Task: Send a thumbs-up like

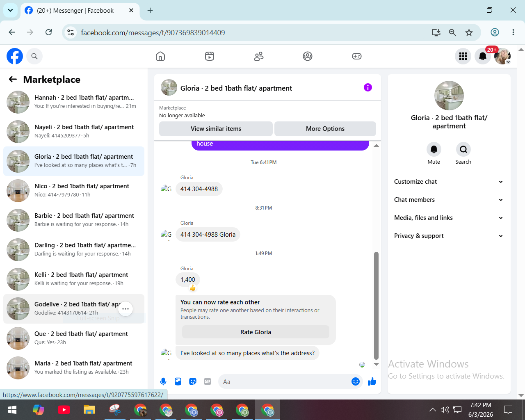Action: 372,381
